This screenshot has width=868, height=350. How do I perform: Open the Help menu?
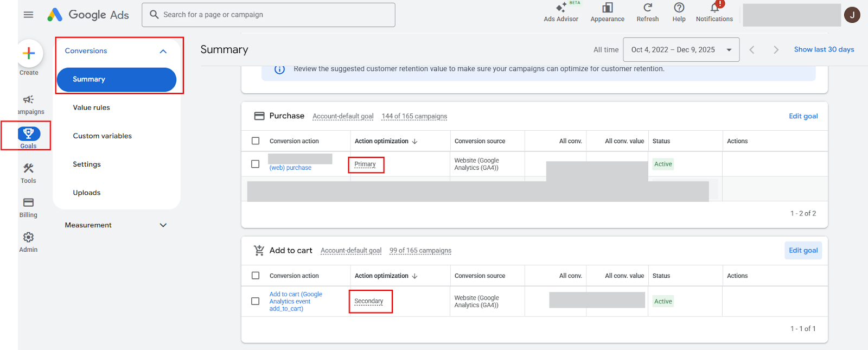point(679,12)
